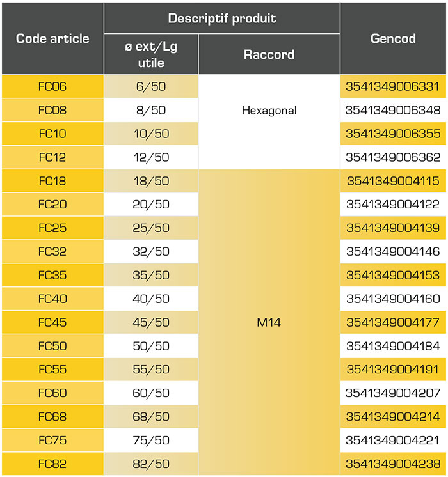The image size is (448, 477).
Task: Click the 10/50 dimension cell
Action: (151, 134)
